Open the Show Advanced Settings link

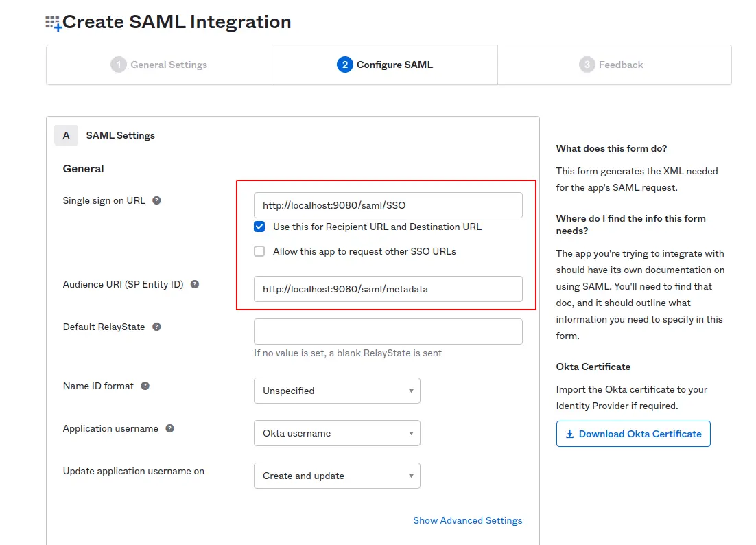point(467,520)
